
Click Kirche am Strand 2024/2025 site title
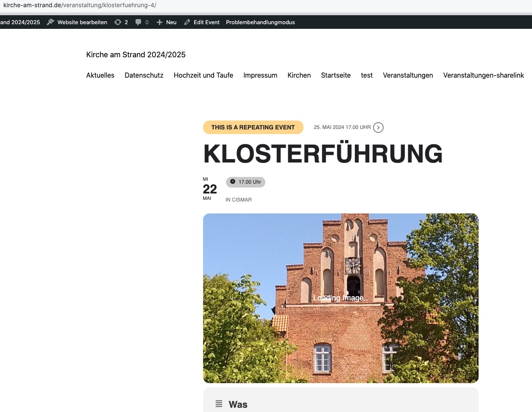point(136,54)
